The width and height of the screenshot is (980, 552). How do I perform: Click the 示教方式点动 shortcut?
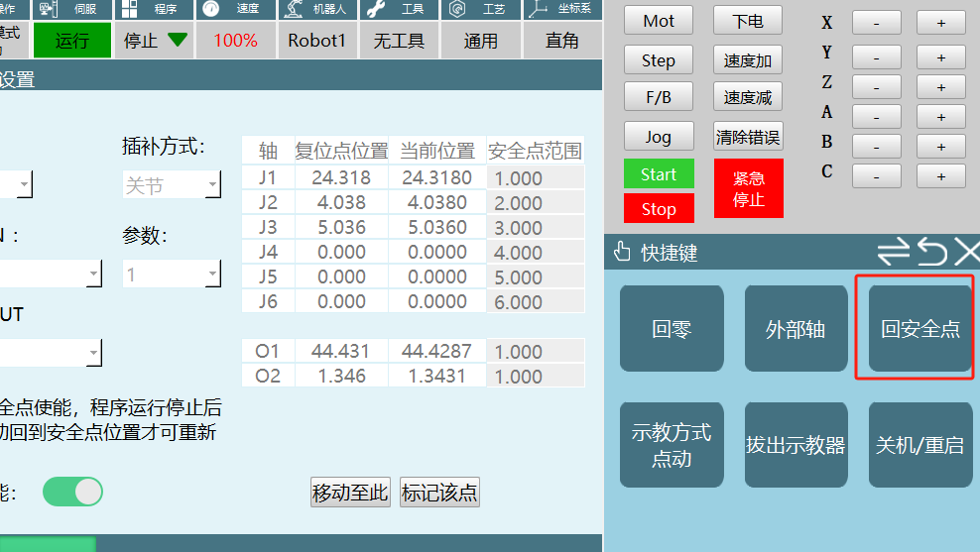point(672,445)
